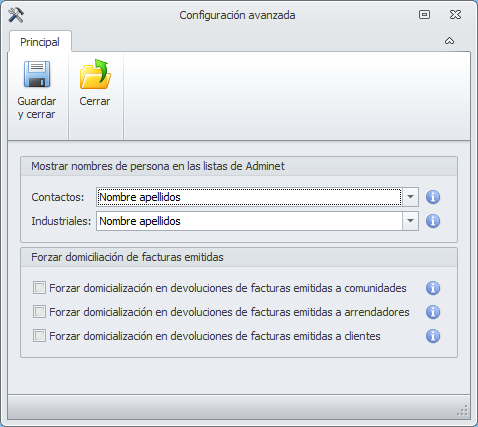Screen dimensions: 478x427
Task: Open the Industriales dropdown arrow
Action: [410, 221]
